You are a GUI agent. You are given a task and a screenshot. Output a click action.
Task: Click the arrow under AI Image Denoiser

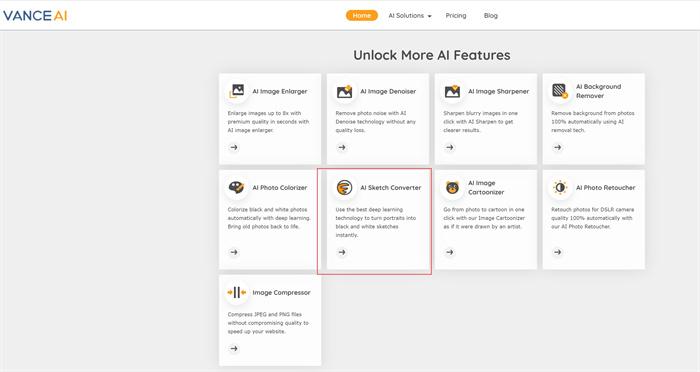342,147
